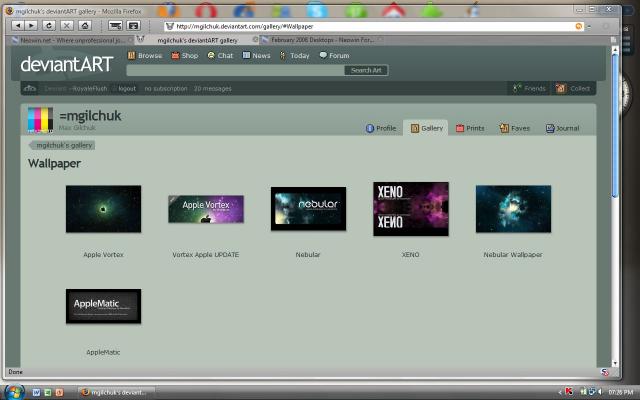This screenshot has width=640, height=400.
Task: Open the Today link
Action: click(x=294, y=56)
